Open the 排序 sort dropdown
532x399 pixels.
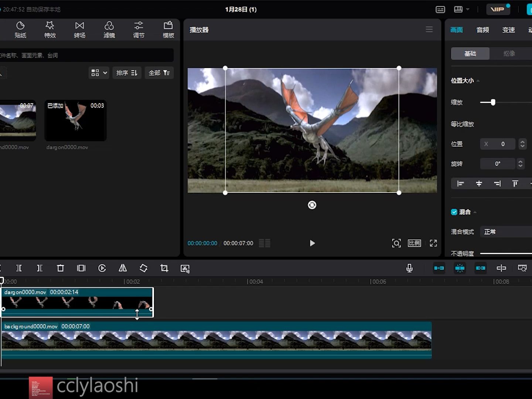127,73
